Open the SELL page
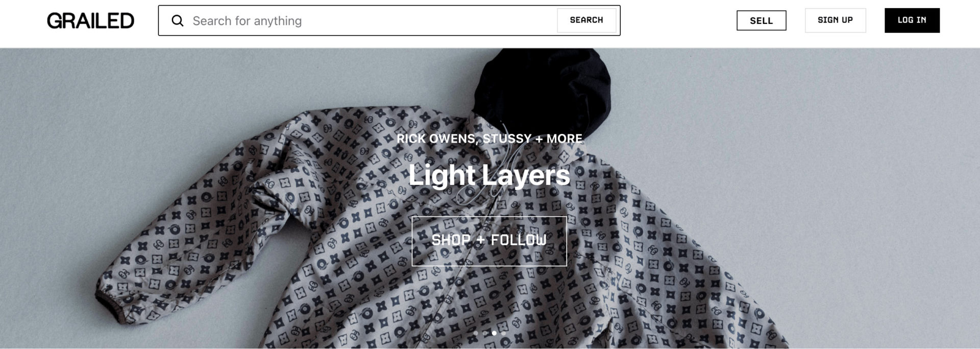Screen dimensions: 980x349 click(761, 20)
